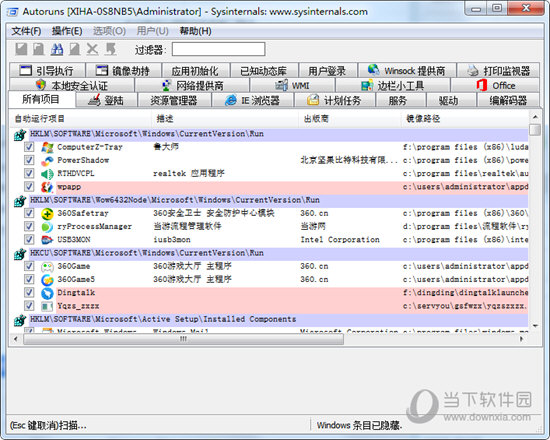Image resolution: width=550 pixels, height=440 pixels.
Task: Toggle the 360Safetray checkbox
Action: tap(29, 213)
